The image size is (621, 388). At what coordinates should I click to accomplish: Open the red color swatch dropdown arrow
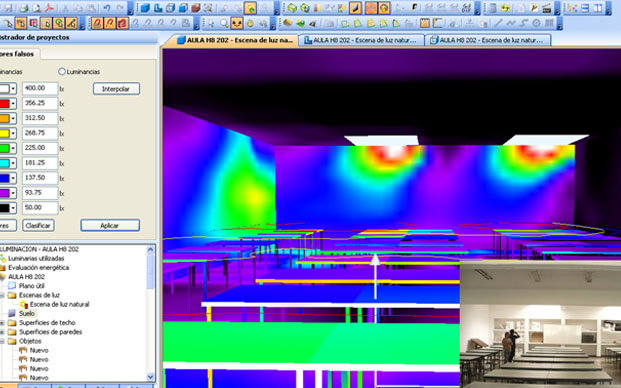[13, 103]
